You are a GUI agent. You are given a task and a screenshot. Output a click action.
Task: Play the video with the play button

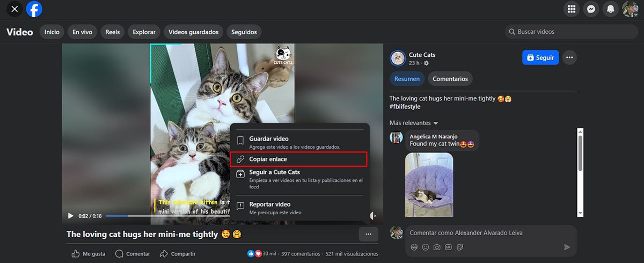[70, 216]
